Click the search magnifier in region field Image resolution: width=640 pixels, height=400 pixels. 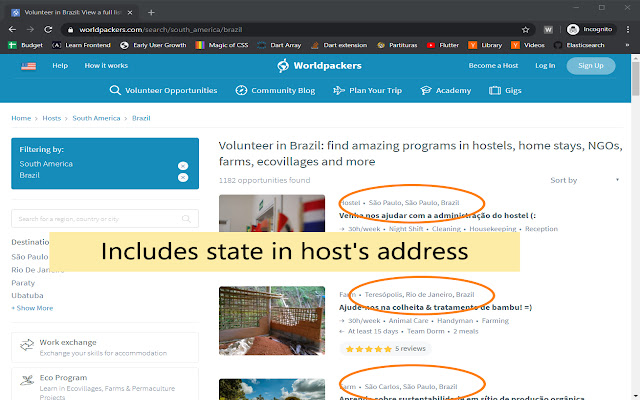pyautogui.click(x=186, y=219)
